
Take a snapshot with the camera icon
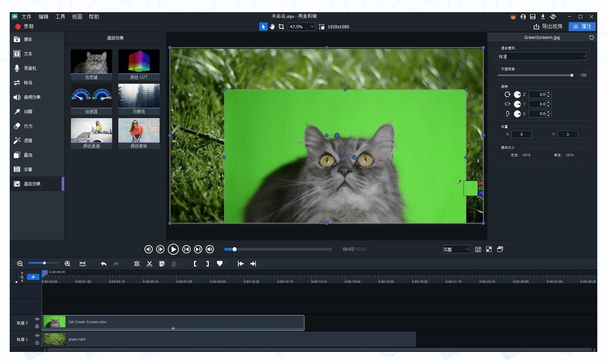tap(478, 250)
